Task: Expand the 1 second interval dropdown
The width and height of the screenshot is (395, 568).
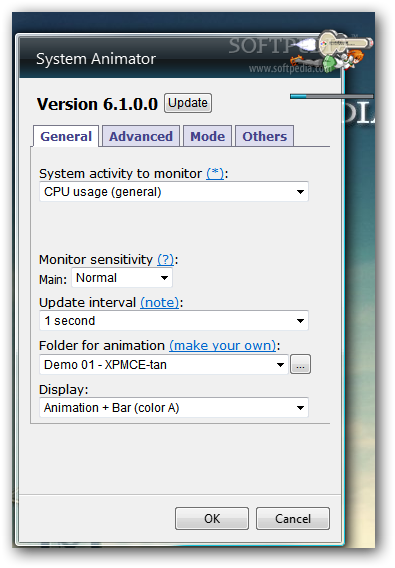Action: click(174, 321)
